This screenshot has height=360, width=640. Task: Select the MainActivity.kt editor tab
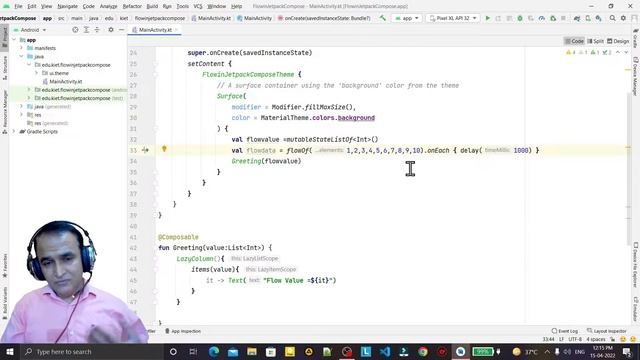pos(155,30)
